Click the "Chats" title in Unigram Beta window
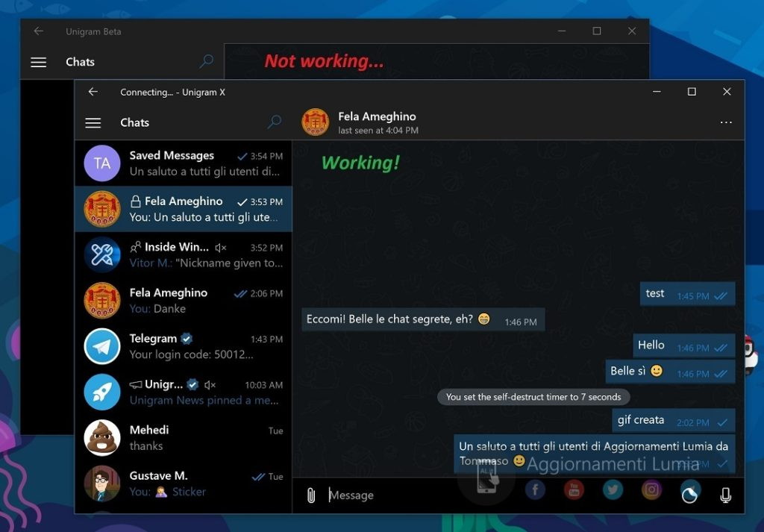 coord(80,63)
